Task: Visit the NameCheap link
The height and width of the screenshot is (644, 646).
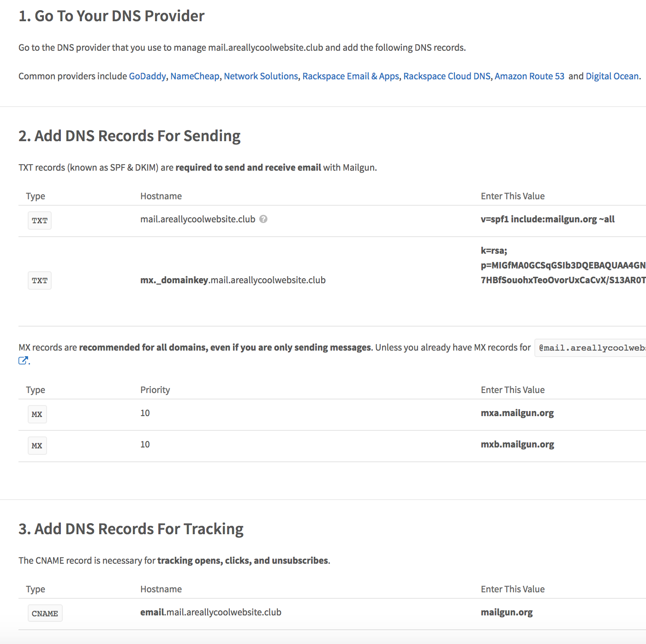Action: click(x=195, y=76)
